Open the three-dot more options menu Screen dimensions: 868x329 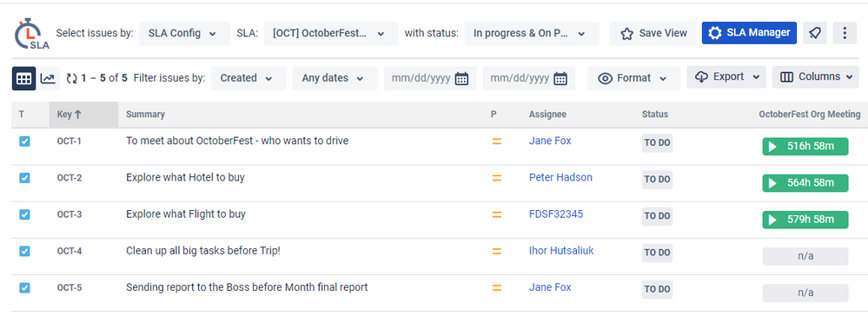point(845,33)
